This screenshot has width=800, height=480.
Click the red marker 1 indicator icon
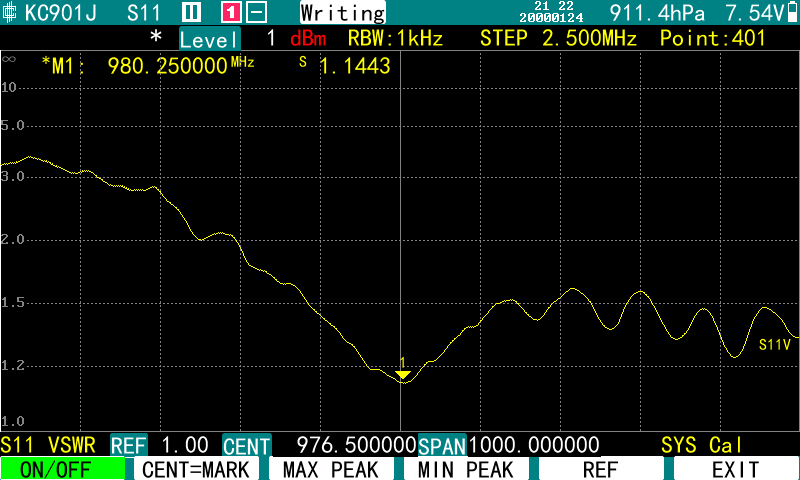231,13
